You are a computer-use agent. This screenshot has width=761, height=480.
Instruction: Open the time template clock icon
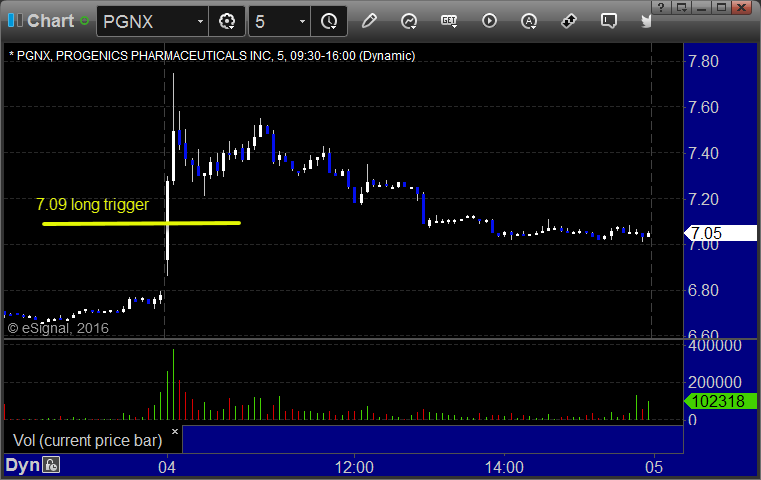(x=329, y=21)
